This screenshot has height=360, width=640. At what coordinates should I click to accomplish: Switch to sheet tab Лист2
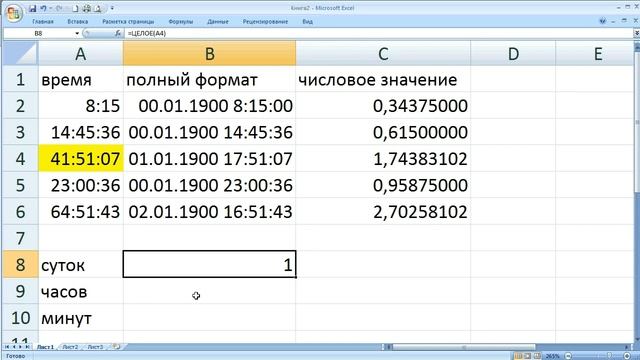70,347
